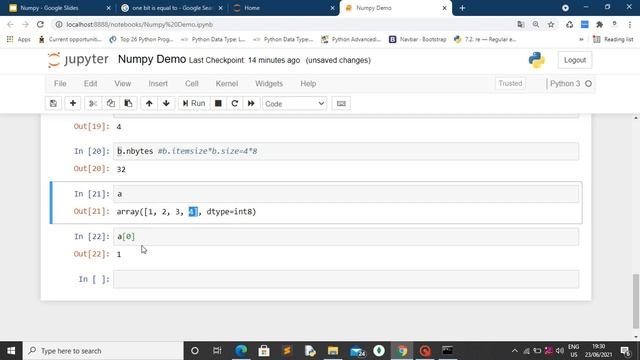Open the View menu
The image size is (640, 360).
coord(122,84)
